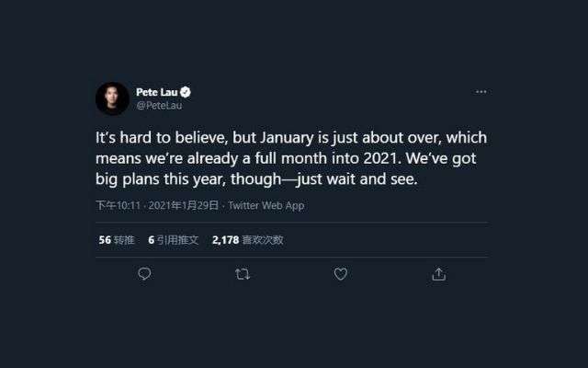Click the Pete Lau display name

point(156,92)
